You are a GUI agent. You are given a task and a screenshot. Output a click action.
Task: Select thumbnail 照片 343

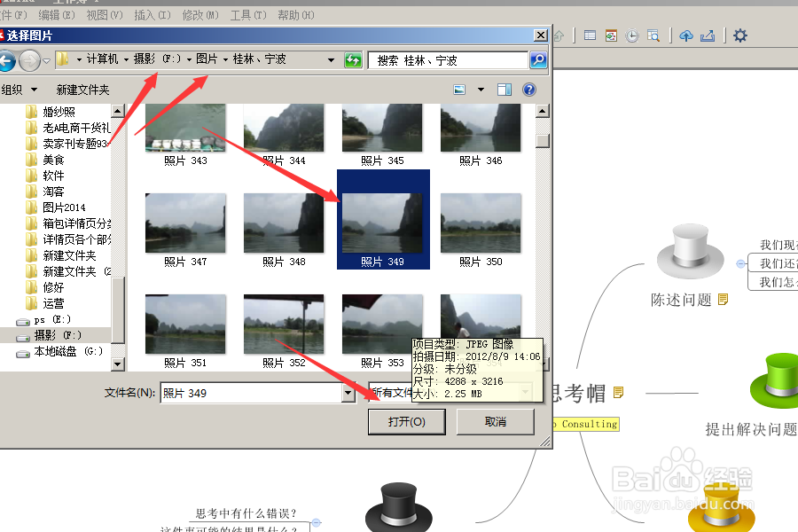185,135
